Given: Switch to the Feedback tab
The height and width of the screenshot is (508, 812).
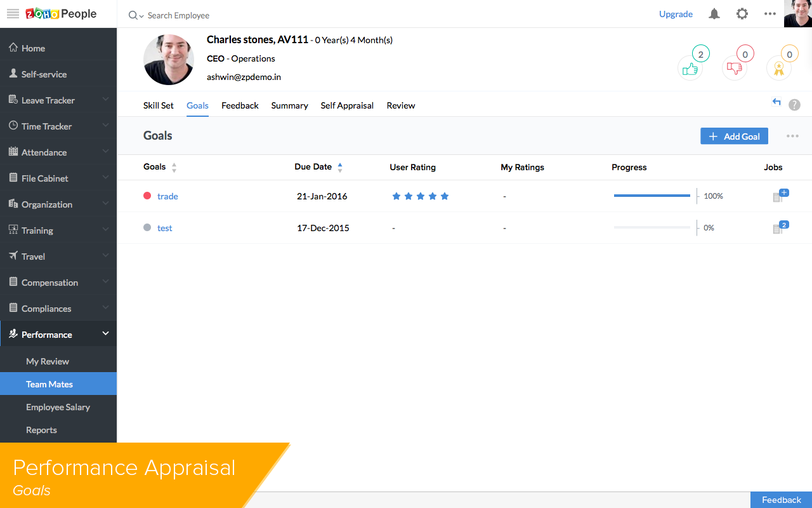Looking at the screenshot, I should pyautogui.click(x=240, y=105).
